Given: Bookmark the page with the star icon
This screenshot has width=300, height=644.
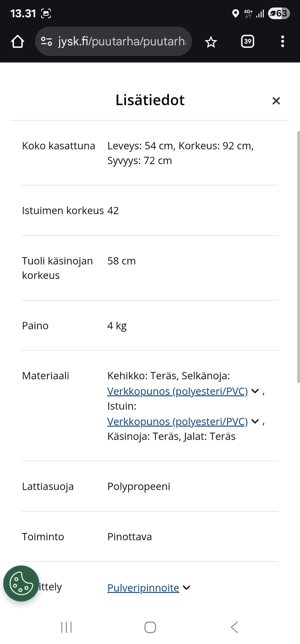Looking at the screenshot, I should (x=211, y=41).
